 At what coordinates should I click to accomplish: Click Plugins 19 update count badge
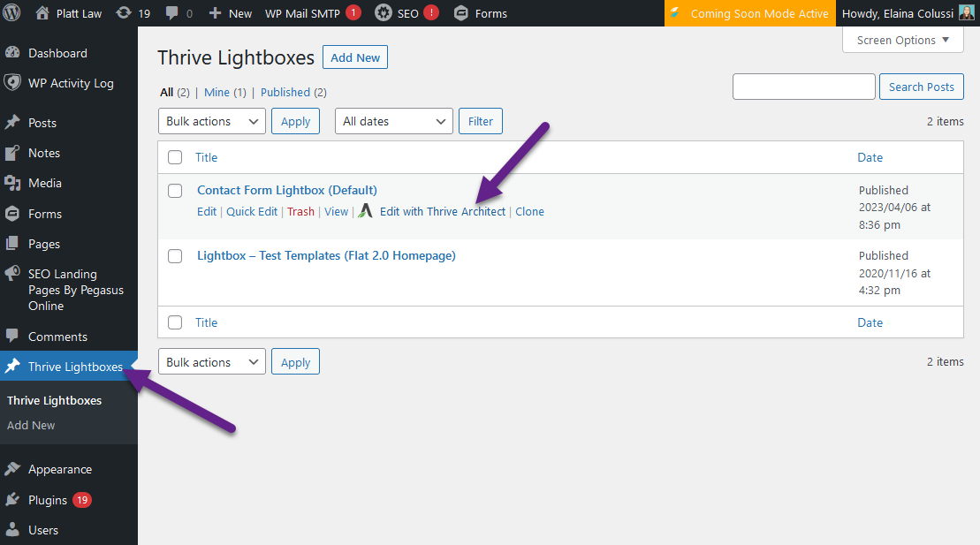[82, 500]
